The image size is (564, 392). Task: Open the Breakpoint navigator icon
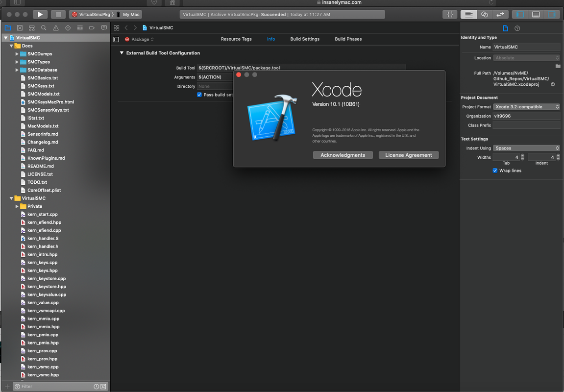click(x=92, y=28)
